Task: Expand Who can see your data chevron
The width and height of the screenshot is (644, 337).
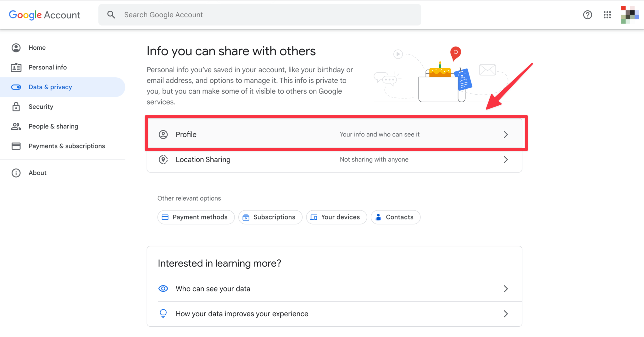Action: tap(506, 289)
